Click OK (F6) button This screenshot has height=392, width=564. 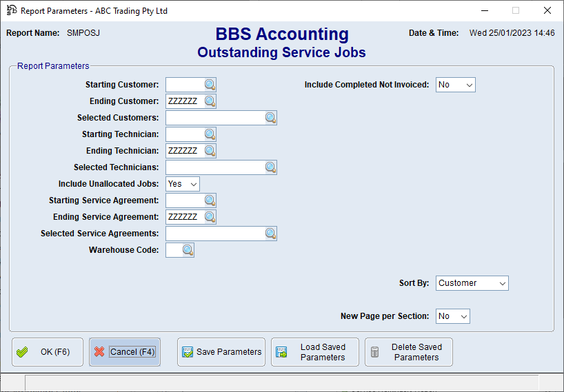click(x=48, y=352)
